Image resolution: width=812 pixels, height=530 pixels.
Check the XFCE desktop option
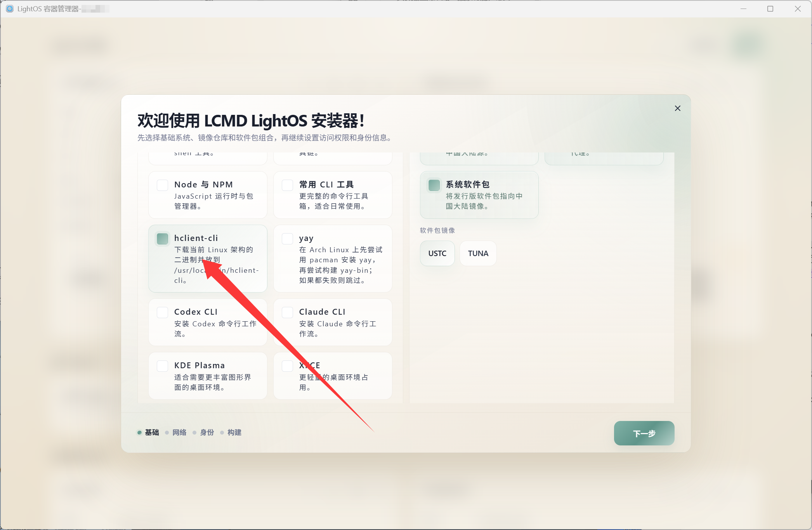pyautogui.click(x=287, y=366)
